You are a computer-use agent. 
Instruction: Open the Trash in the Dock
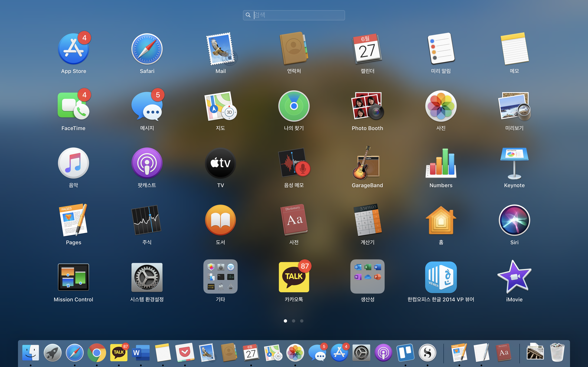[x=557, y=353]
